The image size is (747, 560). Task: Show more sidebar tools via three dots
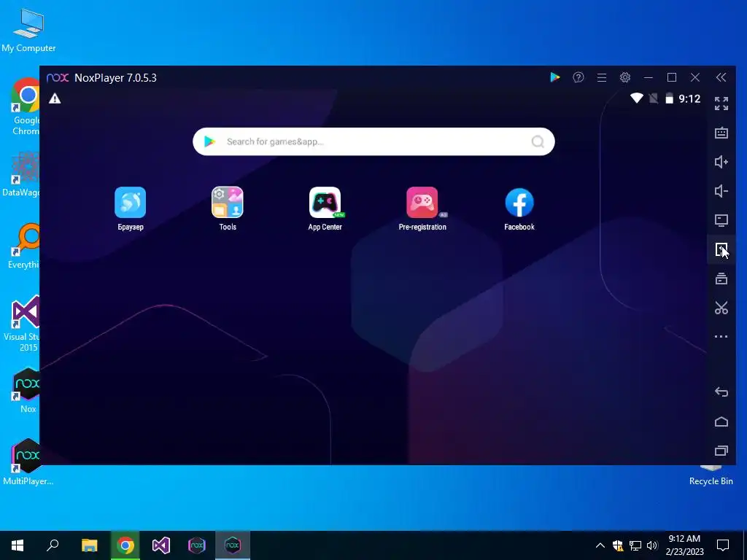point(721,337)
